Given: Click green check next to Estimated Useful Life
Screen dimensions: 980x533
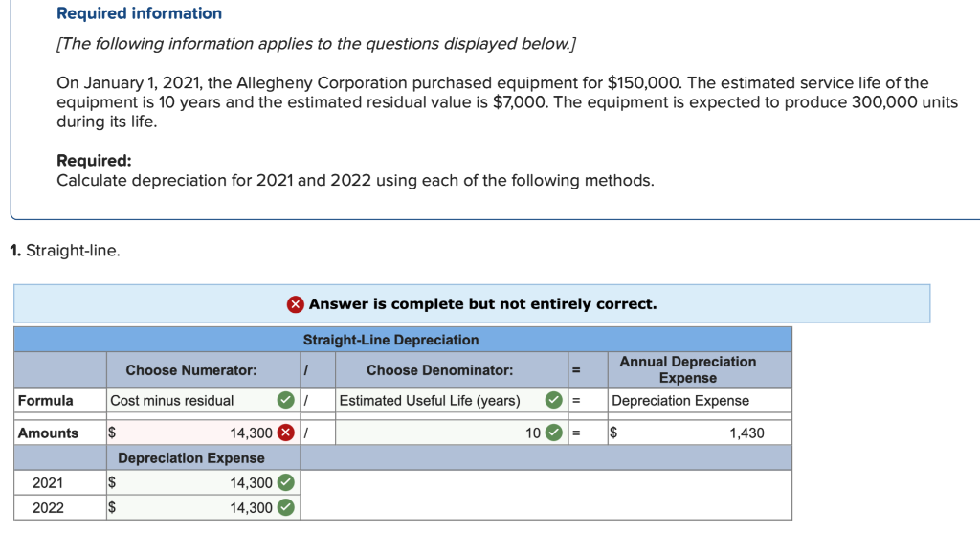Looking at the screenshot, I should (553, 400).
